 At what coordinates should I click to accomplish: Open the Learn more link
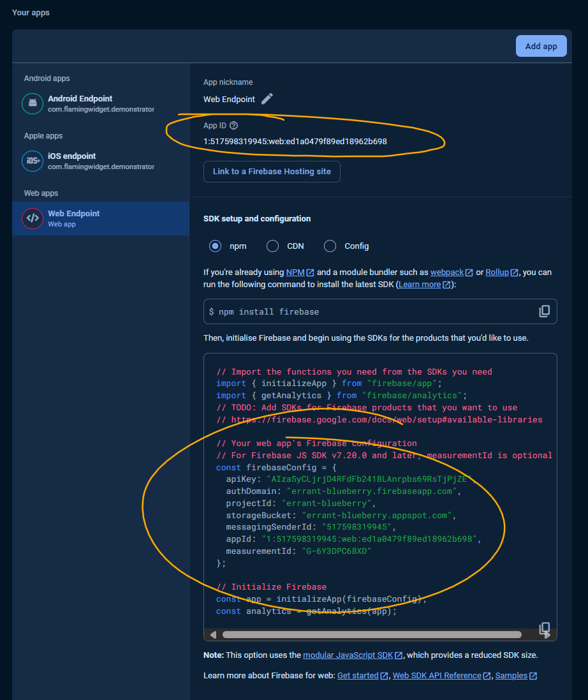[x=420, y=285]
